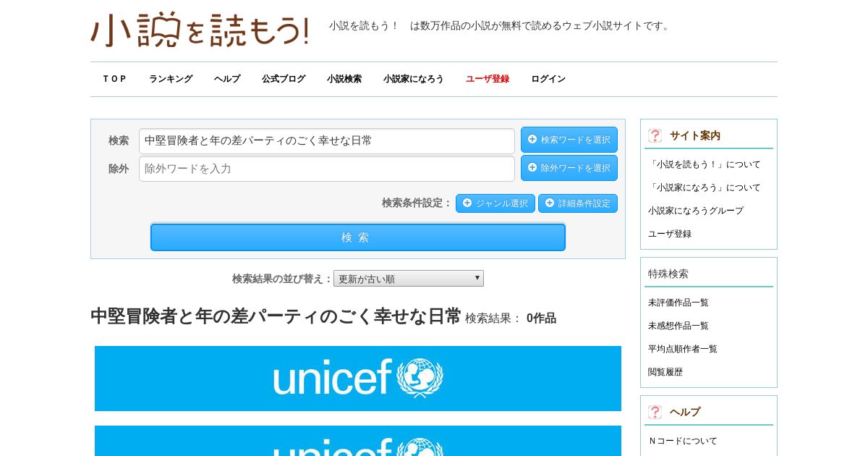
Task: Focus the 除外ワードを入力 field
Action: 327,169
